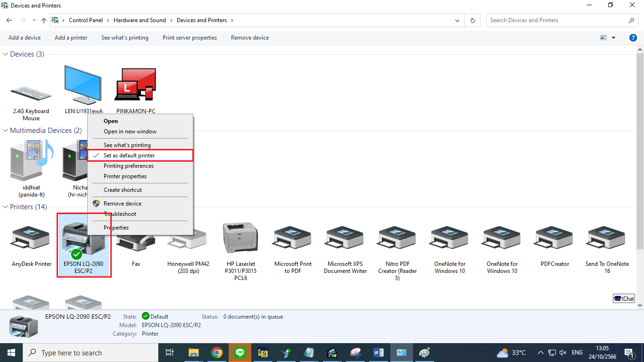Click the Search Devices and Printers field
644x362 pixels.
click(x=557, y=20)
